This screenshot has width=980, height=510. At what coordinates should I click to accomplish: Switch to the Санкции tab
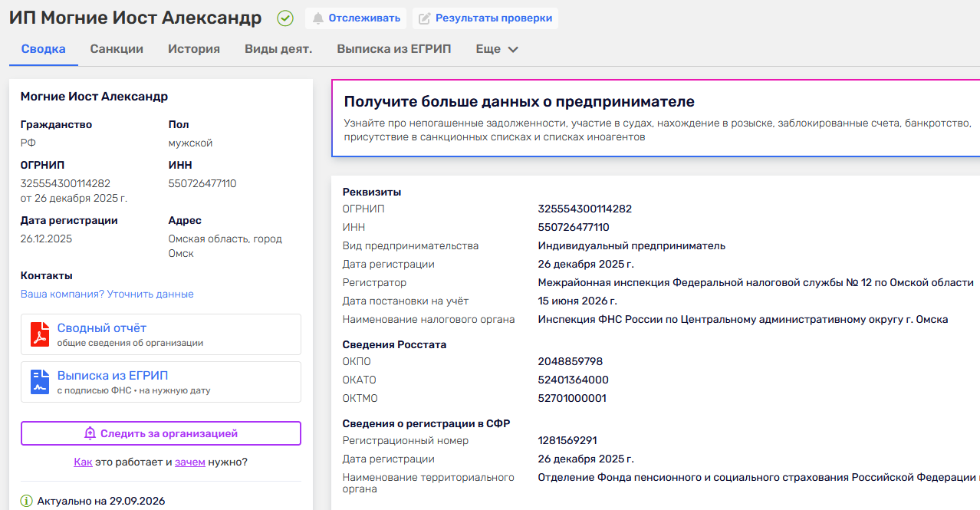pos(117,49)
